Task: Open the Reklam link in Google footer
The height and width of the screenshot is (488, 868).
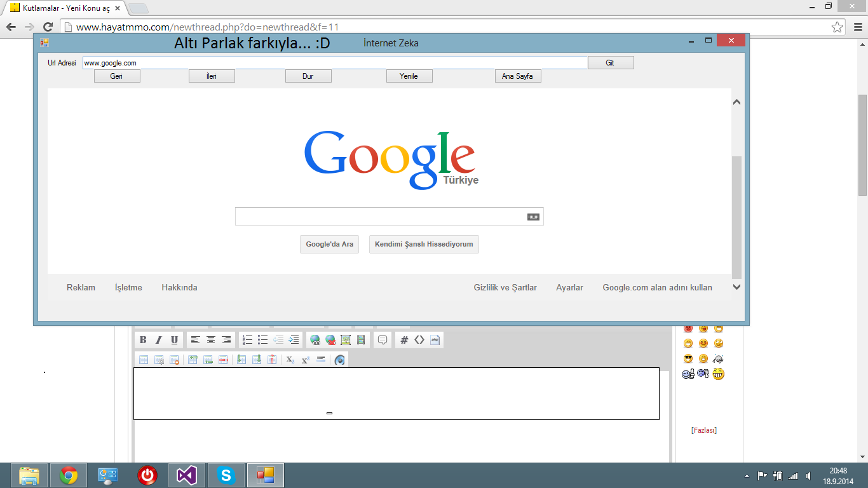Action: tap(81, 288)
